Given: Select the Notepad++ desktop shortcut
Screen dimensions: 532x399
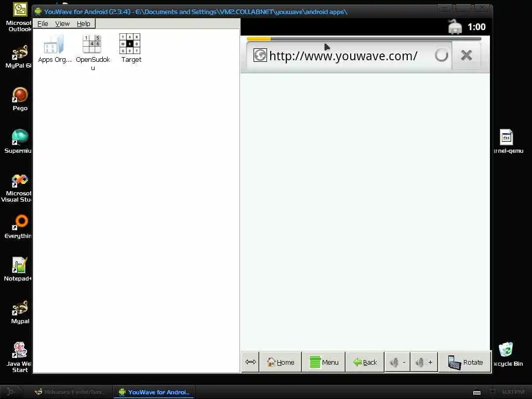Looking at the screenshot, I should tap(18, 270).
